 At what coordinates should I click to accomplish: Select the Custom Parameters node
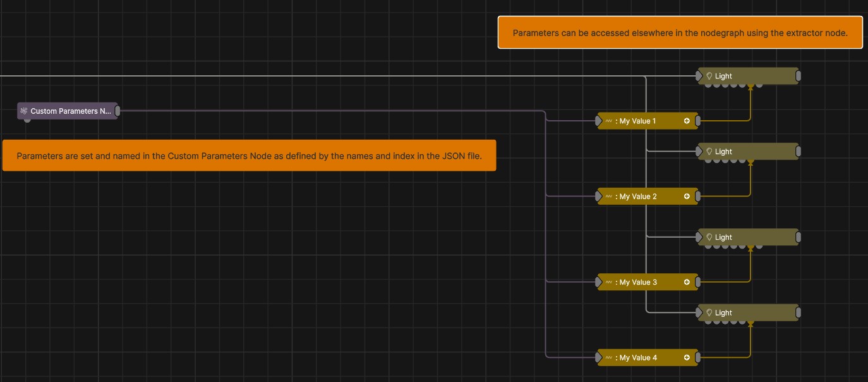coord(67,111)
